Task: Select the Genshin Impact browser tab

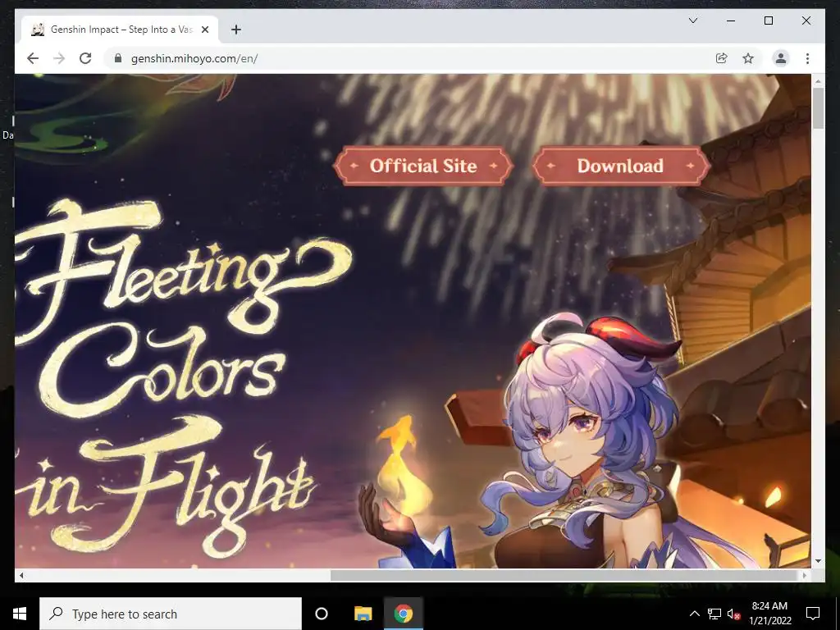Action: click(x=120, y=30)
